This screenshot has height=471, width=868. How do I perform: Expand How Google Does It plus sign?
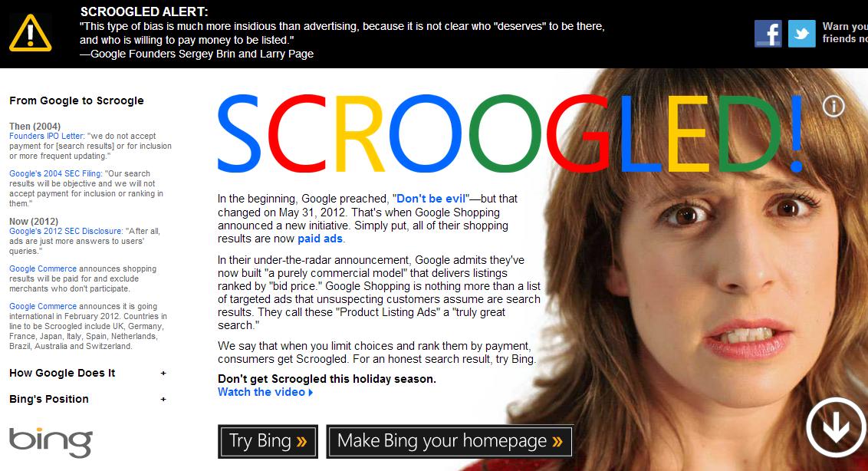pyautogui.click(x=163, y=374)
